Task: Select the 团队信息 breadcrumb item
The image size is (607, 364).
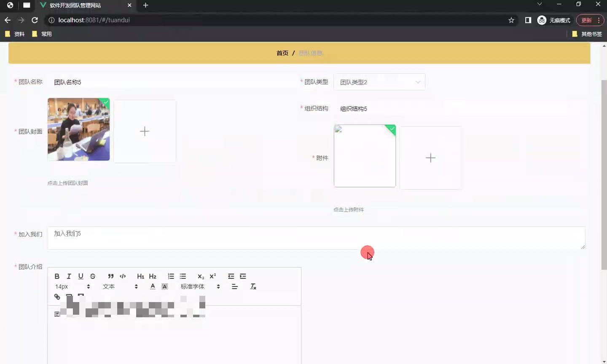Action: click(x=311, y=53)
